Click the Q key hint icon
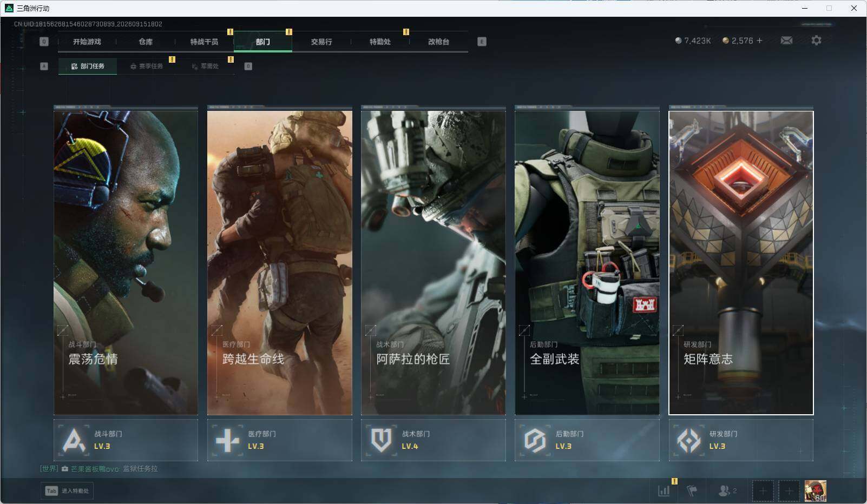Image resolution: width=867 pixels, height=504 pixels. [44, 42]
